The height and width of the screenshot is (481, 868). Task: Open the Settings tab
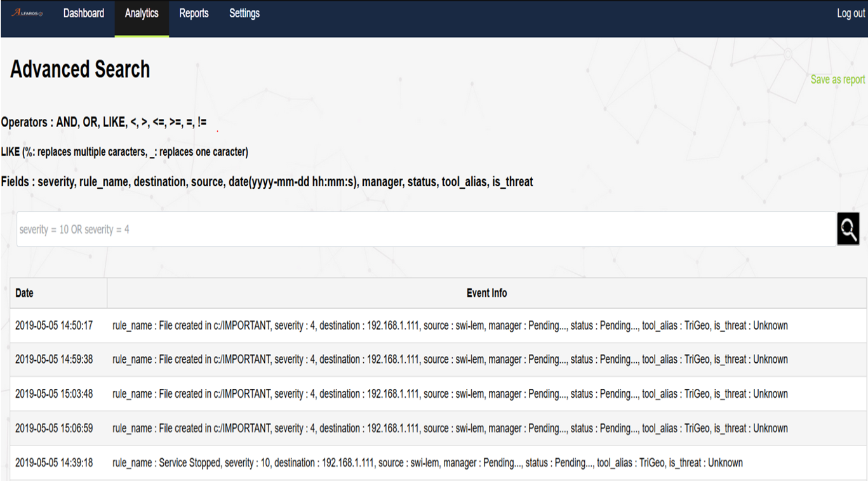tap(244, 13)
